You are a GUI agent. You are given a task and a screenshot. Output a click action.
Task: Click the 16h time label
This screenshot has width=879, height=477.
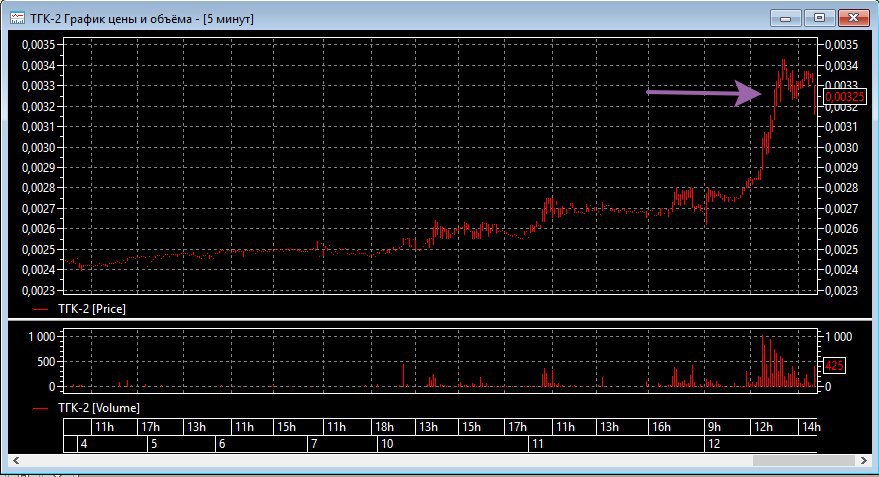(661, 427)
